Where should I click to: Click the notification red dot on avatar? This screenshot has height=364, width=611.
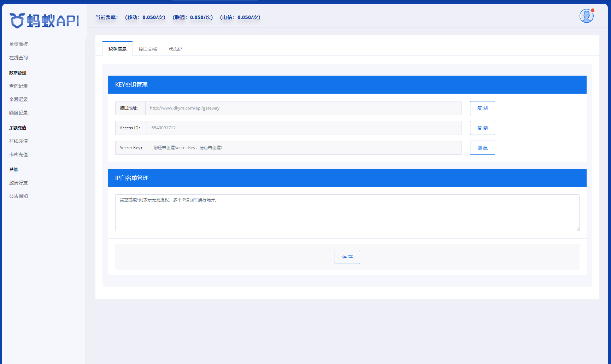(592, 11)
